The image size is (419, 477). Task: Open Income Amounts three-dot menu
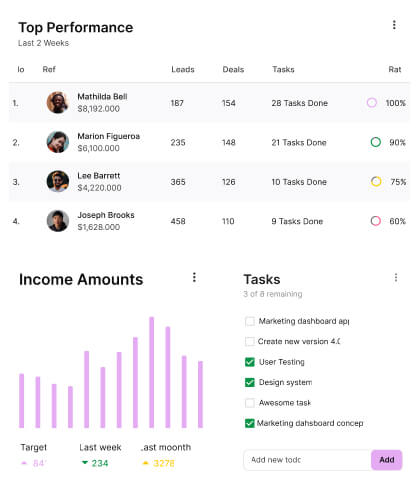(x=194, y=277)
